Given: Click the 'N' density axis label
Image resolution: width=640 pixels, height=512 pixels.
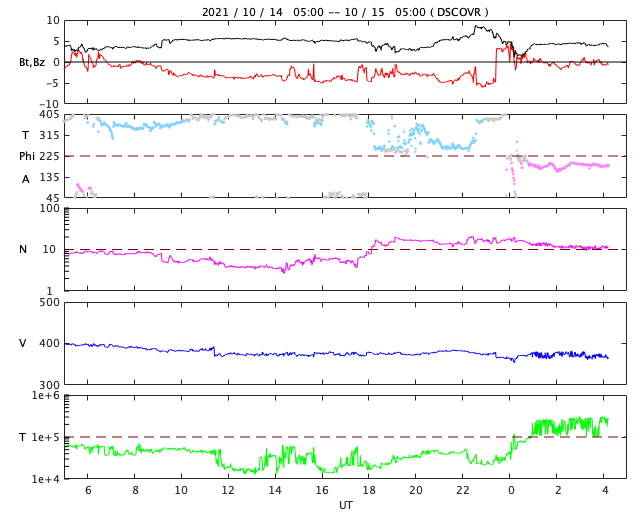Looking at the screenshot, I should 23,249.
